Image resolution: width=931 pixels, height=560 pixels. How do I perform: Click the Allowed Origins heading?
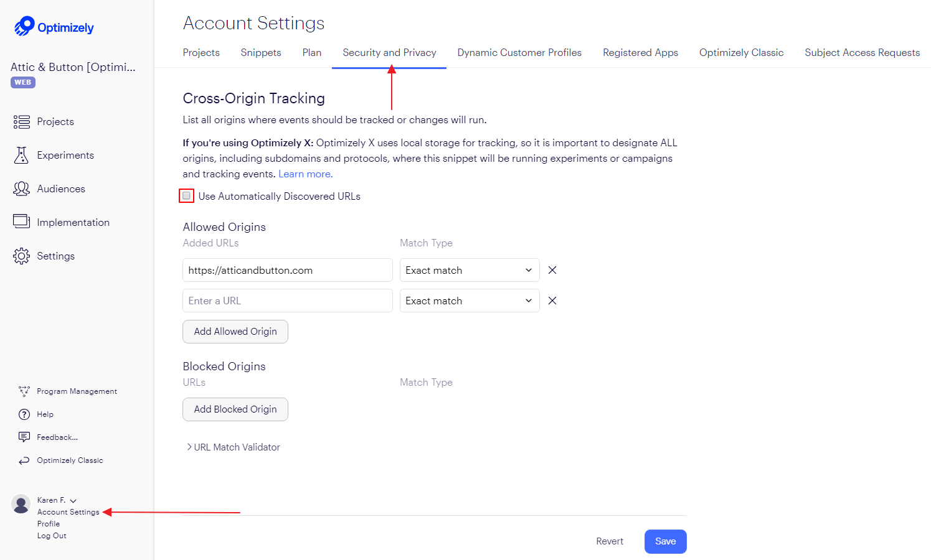tap(224, 227)
